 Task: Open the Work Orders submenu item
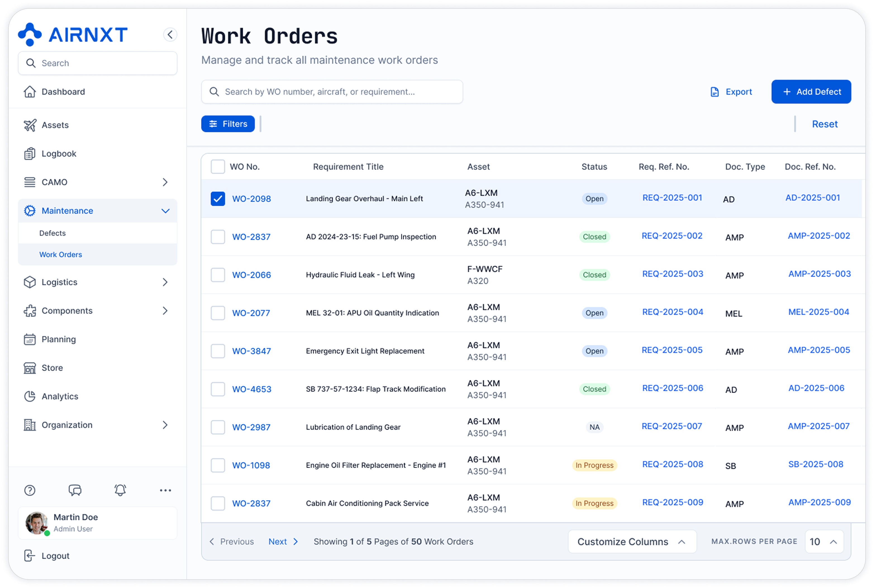pyautogui.click(x=61, y=254)
